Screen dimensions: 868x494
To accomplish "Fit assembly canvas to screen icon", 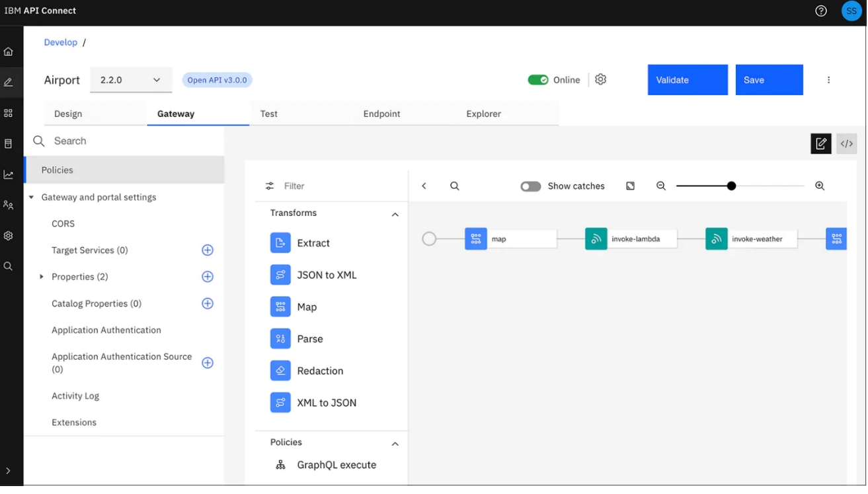I will coord(630,186).
